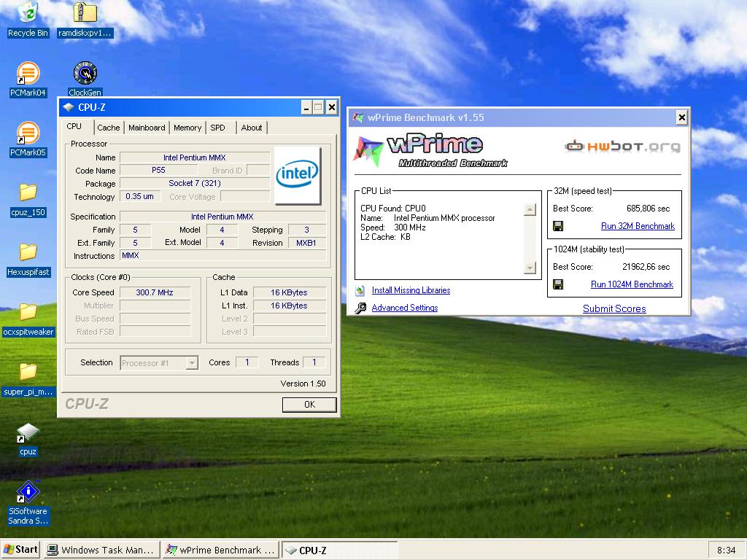Click the Instructions field showing MMX
The height and width of the screenshot is (560, 747).
[222, 256]
